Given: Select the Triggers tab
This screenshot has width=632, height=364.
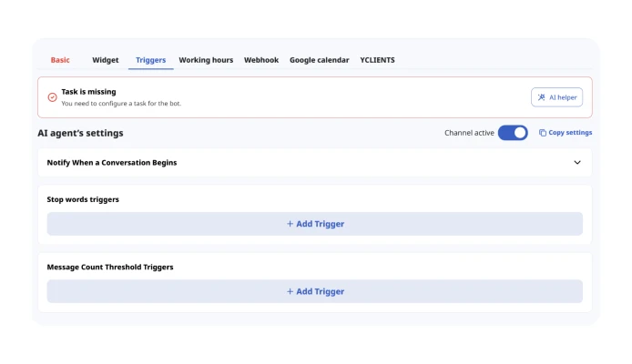Looking at the screenshot, I should coord(150,60).
